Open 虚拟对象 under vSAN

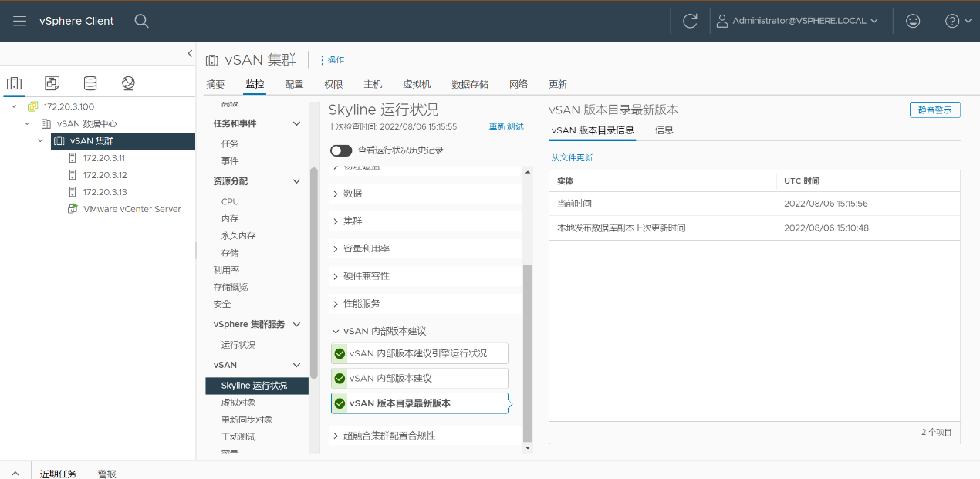[238, 403]
